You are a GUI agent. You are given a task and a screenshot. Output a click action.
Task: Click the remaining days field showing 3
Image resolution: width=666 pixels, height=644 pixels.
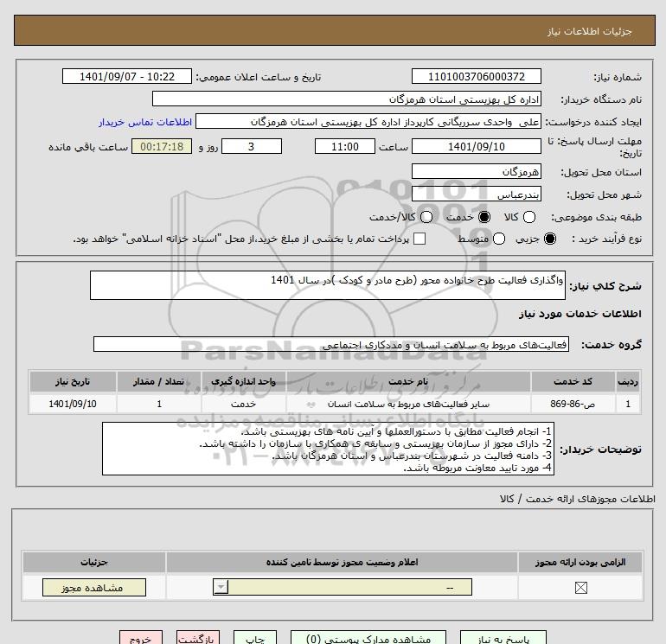252,146
